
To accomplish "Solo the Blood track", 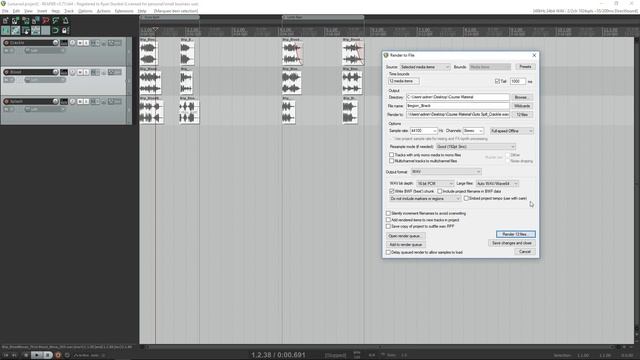I will (x=86, y=72).
